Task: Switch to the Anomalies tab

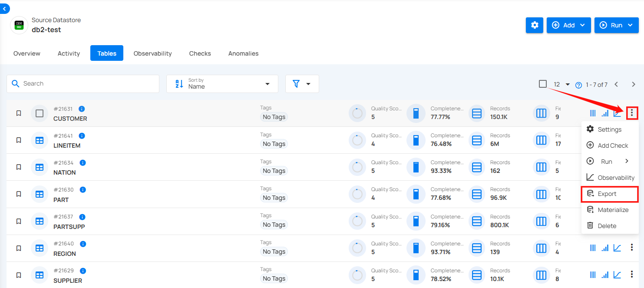Action: pos(243,53)
